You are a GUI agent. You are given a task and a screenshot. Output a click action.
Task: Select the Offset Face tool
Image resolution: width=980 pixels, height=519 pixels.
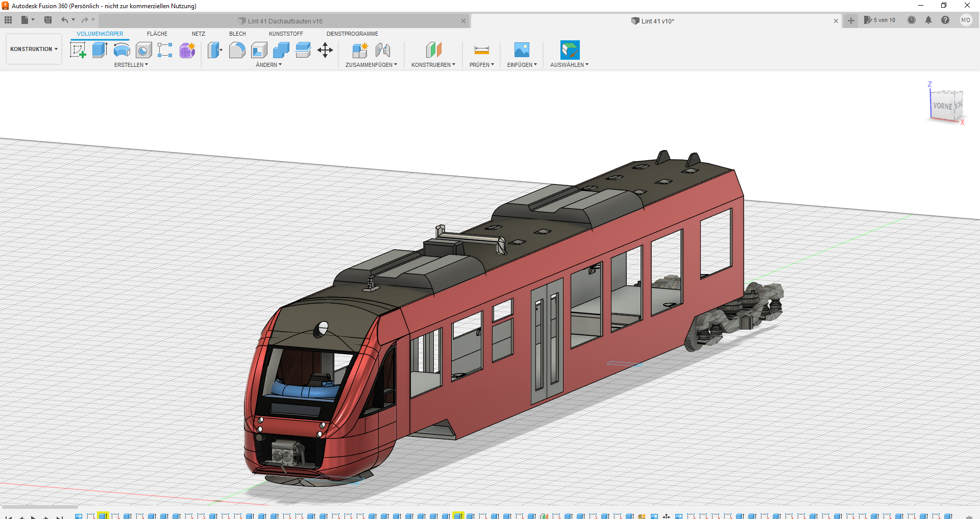(x=303, y=50)
